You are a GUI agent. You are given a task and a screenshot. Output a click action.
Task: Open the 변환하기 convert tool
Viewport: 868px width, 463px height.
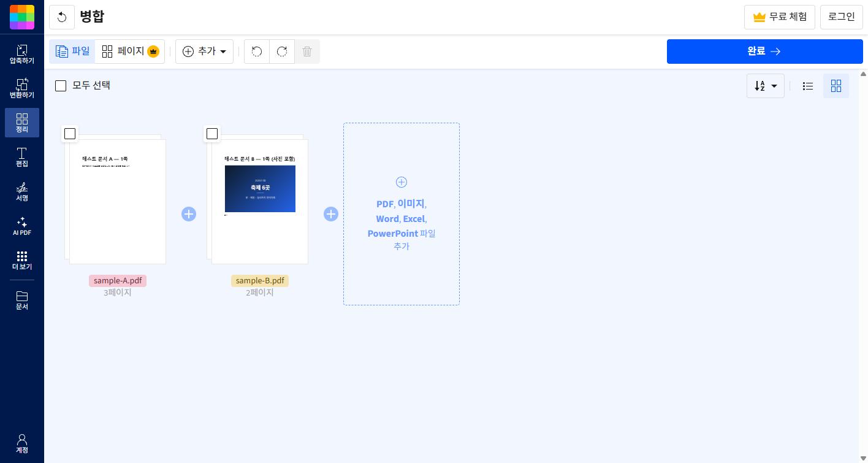tap(22, 88)
